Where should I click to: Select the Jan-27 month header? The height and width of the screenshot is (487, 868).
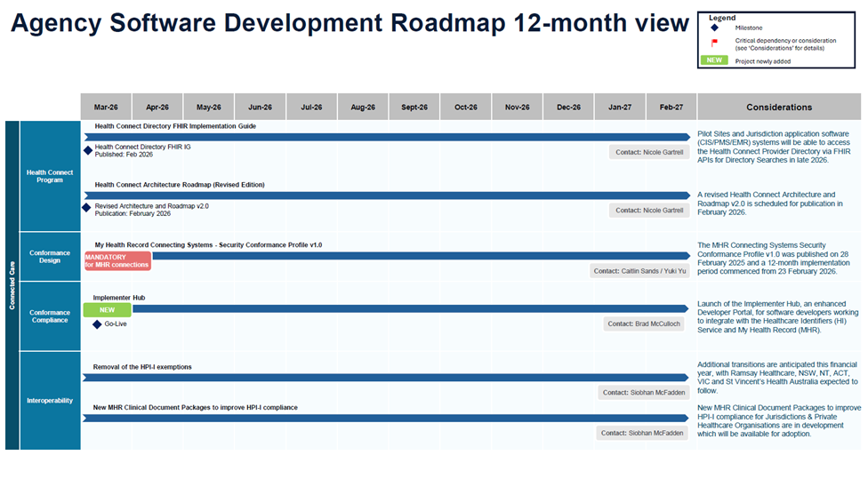pos(620,107)
